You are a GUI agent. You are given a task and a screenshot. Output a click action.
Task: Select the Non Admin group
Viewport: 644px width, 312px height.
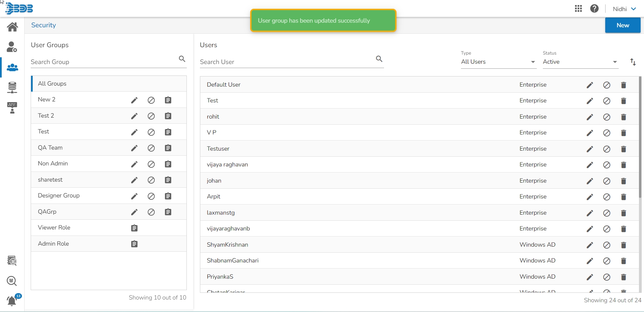53,164
